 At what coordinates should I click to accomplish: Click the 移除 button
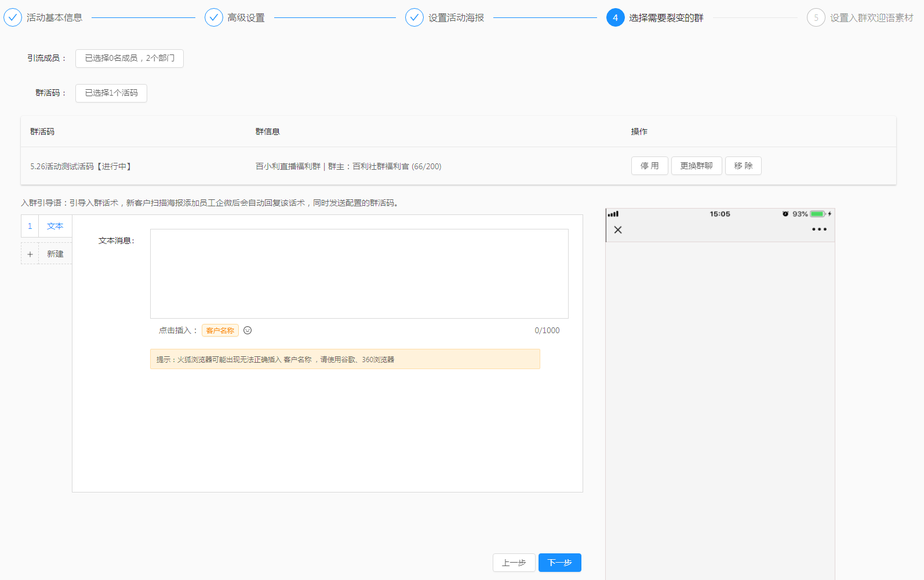[x=743, y=166]
